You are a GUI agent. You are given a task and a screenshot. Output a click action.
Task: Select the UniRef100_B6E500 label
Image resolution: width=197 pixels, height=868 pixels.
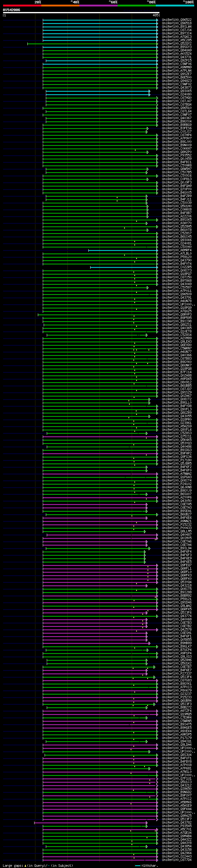point(176,78)
